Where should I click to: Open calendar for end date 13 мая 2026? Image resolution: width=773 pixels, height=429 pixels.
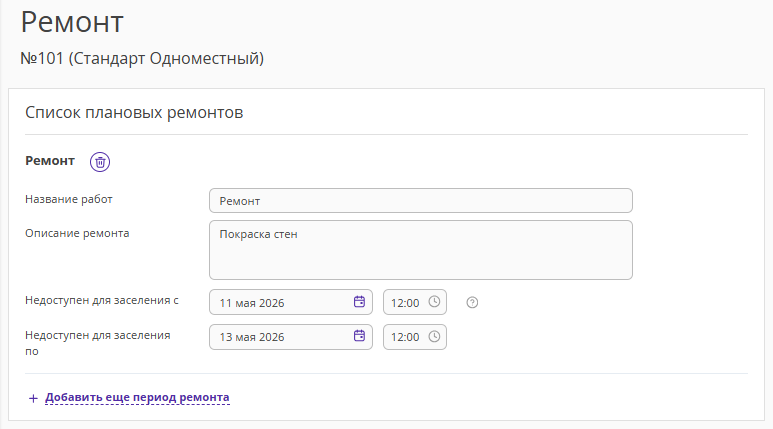tap(359, 336)
